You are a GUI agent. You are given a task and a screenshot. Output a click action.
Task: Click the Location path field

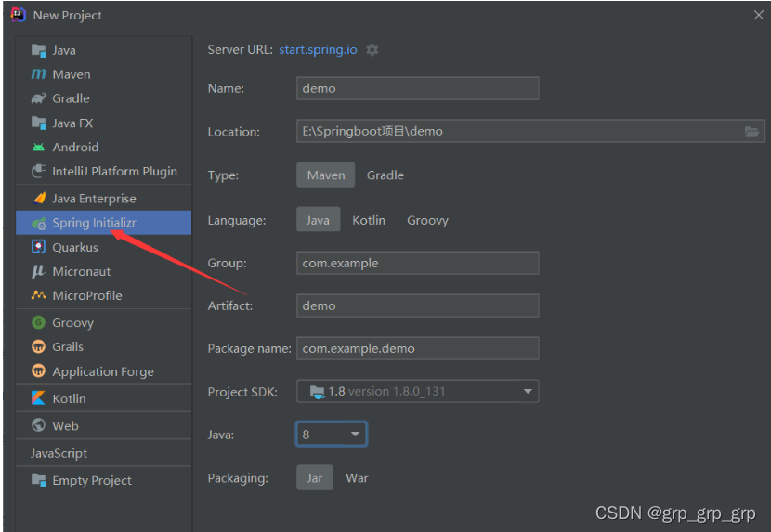[530, 131]
